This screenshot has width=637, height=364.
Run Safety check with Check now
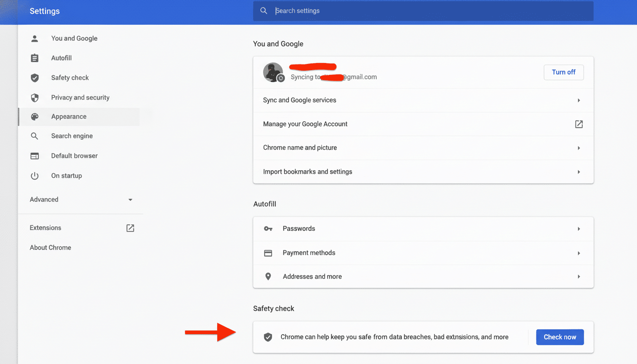[x=560, y=337]
